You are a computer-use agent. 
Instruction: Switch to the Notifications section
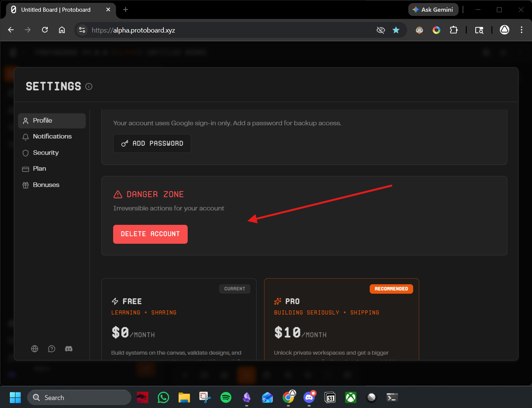pos(52,137)
